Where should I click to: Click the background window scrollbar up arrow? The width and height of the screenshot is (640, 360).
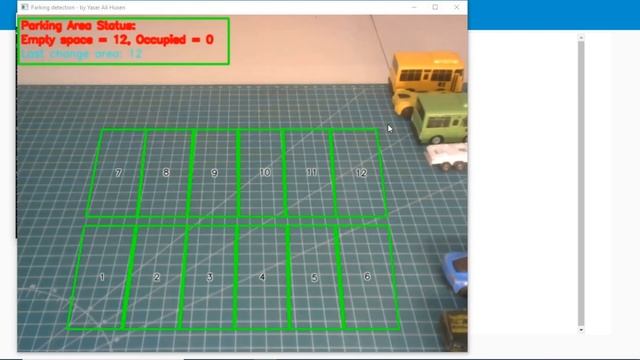581,38
